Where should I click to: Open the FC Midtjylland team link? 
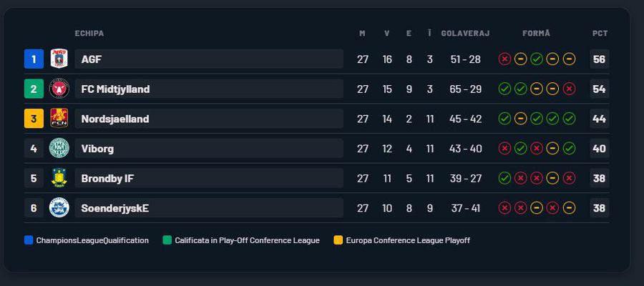(115, 89)
